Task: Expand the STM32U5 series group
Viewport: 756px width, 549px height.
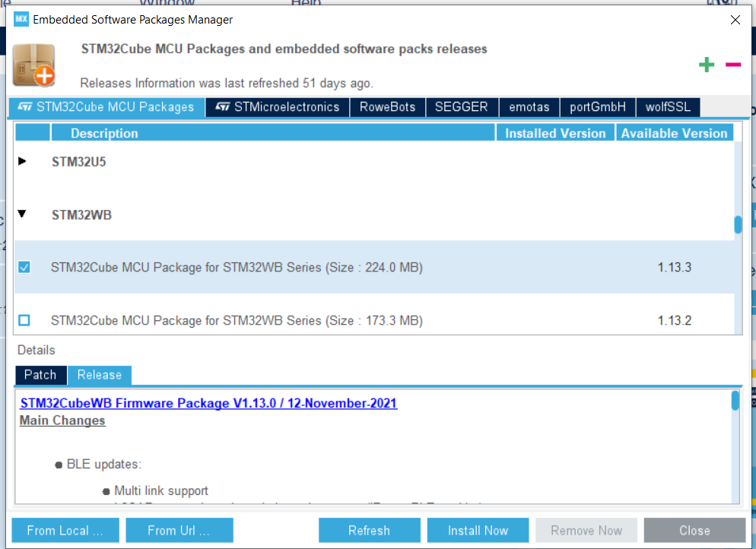Action: [x=23, y=161]
